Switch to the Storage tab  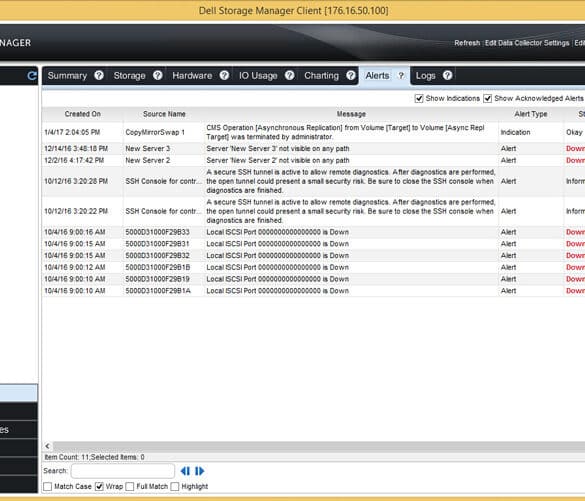[x=129, y=76]
